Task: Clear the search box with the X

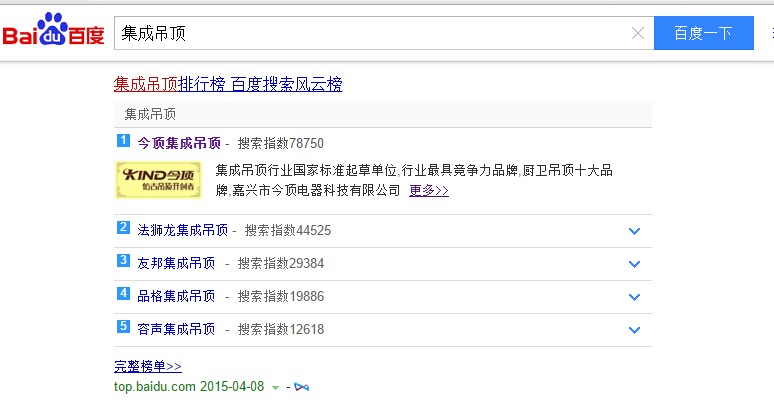Action: [x=638, y=33]
